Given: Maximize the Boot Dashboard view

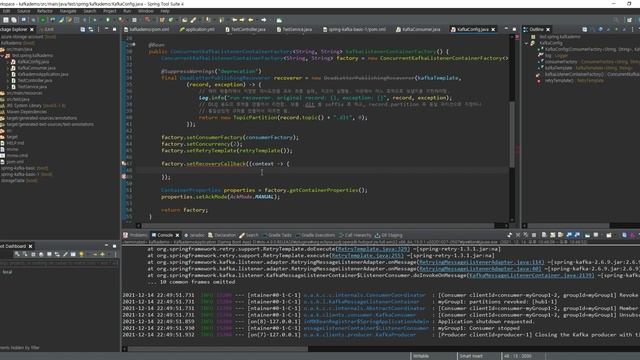Looking at the screenshot, I should [114, 246].
